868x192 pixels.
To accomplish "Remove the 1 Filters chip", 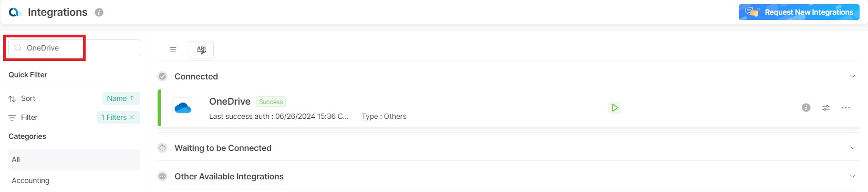I will 132,117.
